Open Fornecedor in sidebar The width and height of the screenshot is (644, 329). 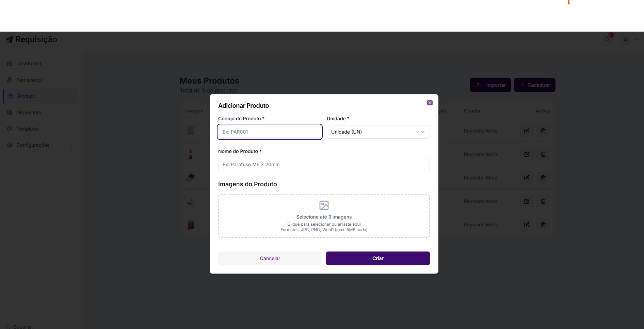click(29, 80)
